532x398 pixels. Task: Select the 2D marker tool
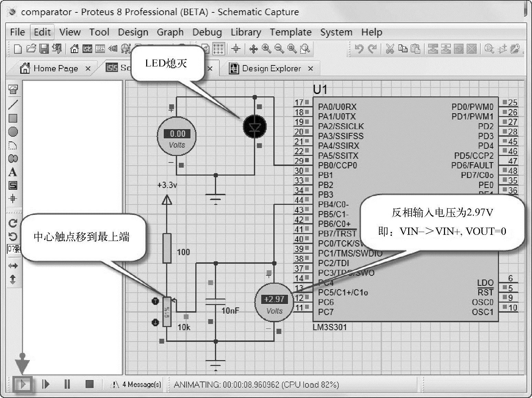pos(13,199)
